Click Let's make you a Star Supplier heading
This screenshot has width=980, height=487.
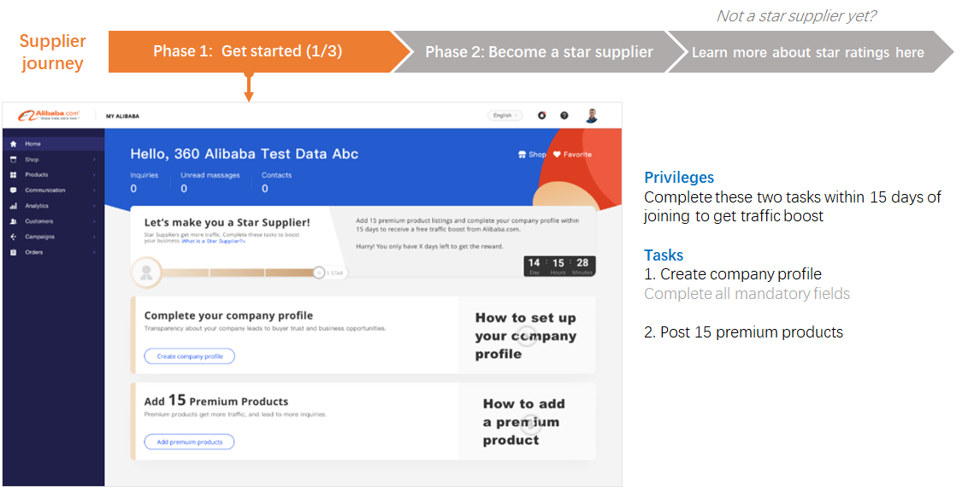tap(227, 222)
